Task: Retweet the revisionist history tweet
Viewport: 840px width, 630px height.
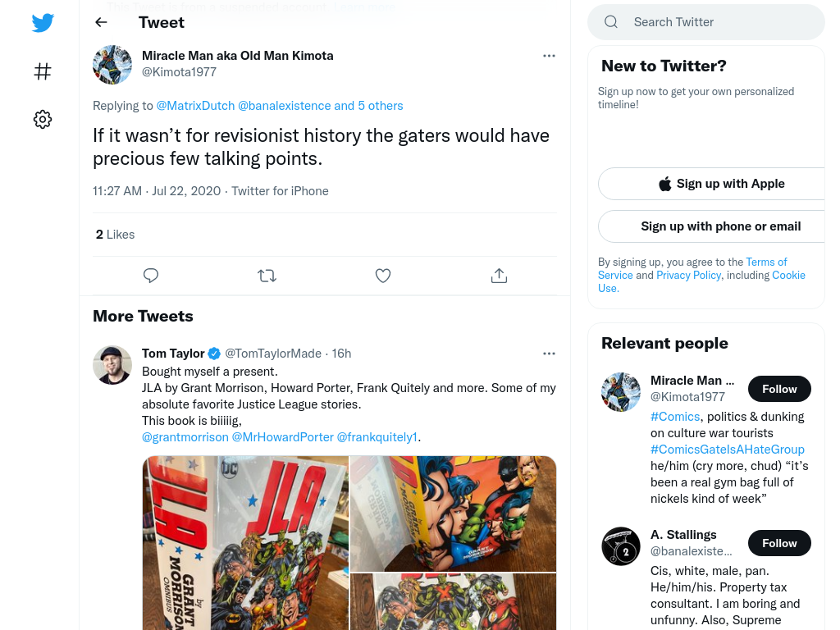Action: (267, 276)
